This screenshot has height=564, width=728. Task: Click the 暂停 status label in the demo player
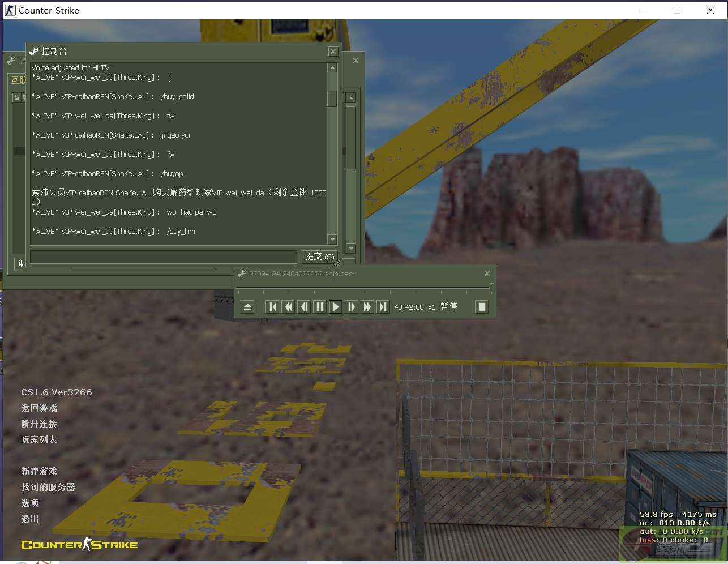[449, 306]
